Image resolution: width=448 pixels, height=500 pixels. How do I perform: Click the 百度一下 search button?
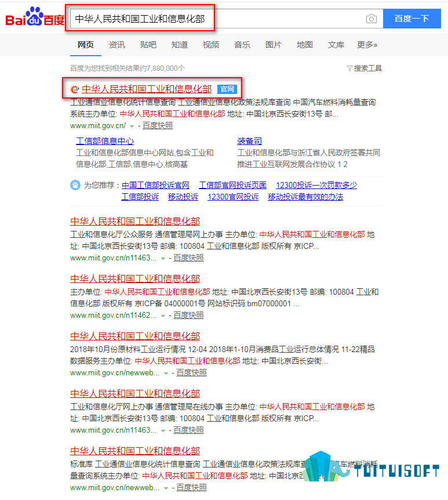(411, 19)
